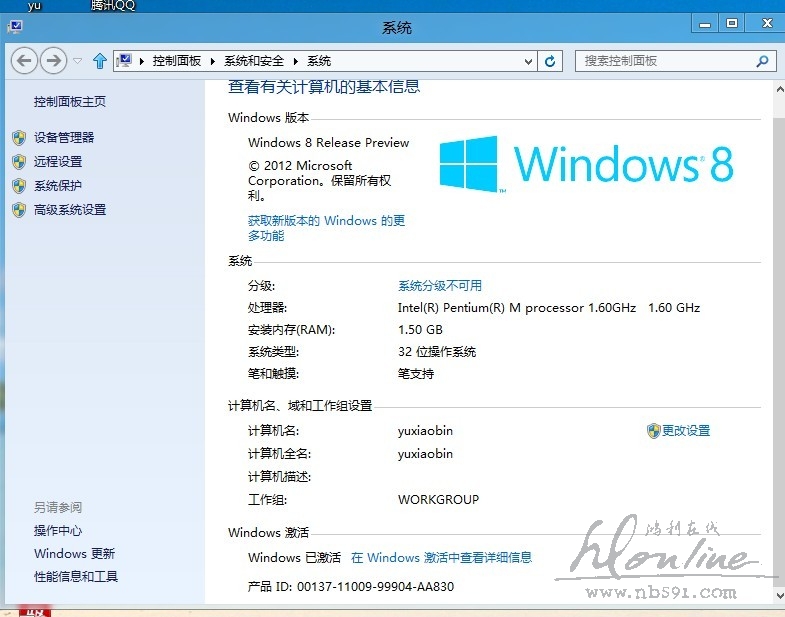Click 获取新版本的 Windows 的更多功能 link

[x=326, y=228]
